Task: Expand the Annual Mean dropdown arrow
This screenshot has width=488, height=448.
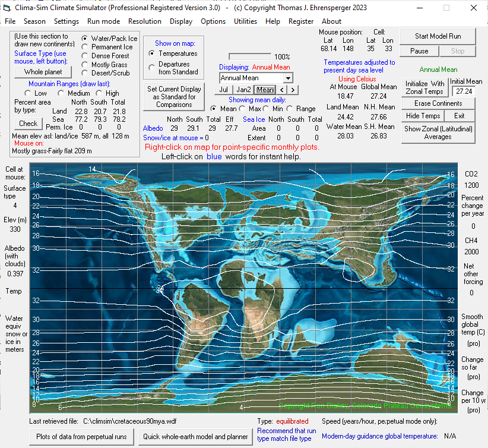Action: coord(288,78)
